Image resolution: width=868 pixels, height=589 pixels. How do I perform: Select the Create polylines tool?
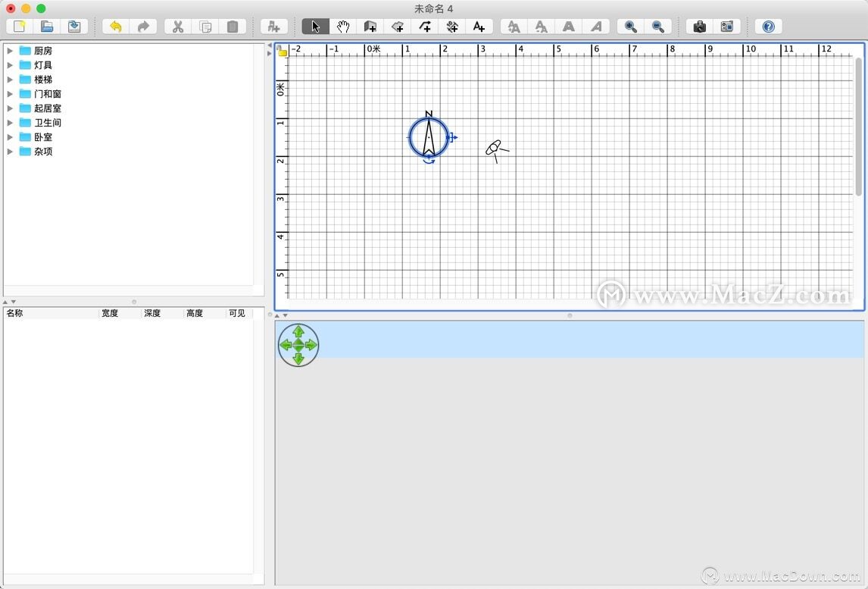pos(425,27)
